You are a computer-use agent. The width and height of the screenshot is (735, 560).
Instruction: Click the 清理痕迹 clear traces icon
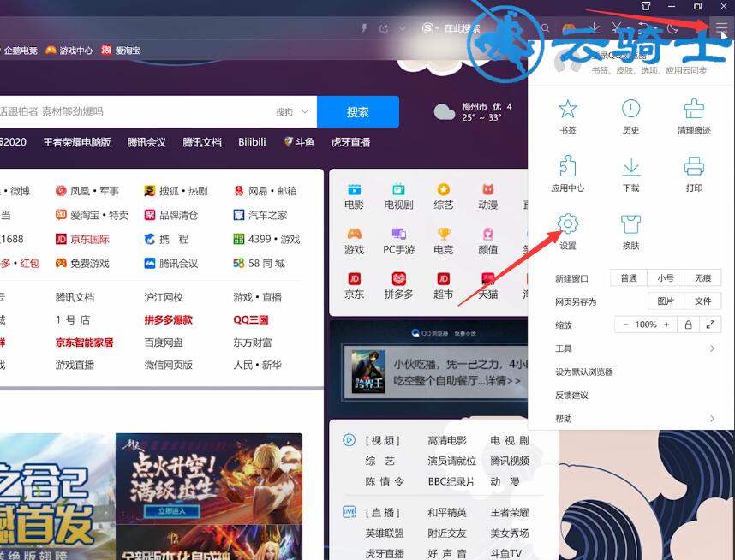point(694,109)
